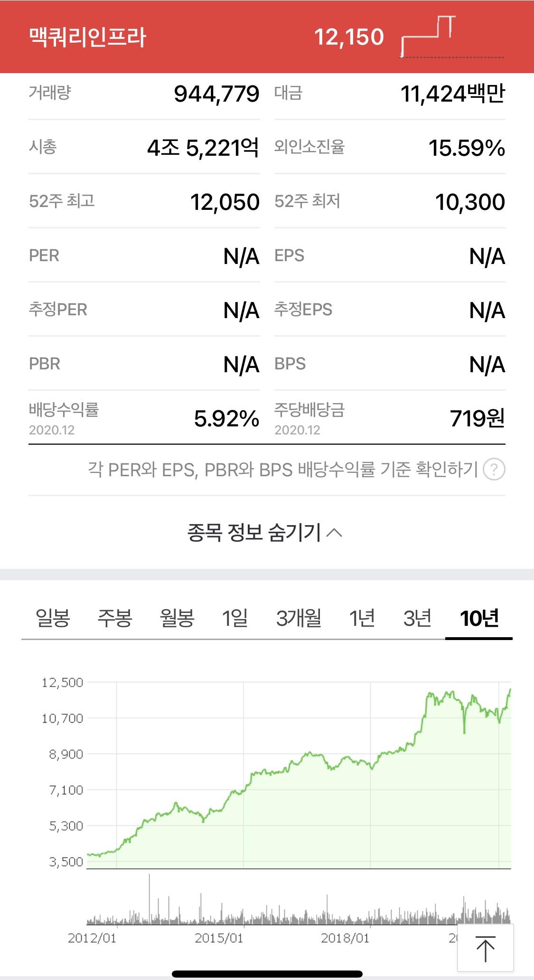Tap the current price 12,150

point(349,37)
